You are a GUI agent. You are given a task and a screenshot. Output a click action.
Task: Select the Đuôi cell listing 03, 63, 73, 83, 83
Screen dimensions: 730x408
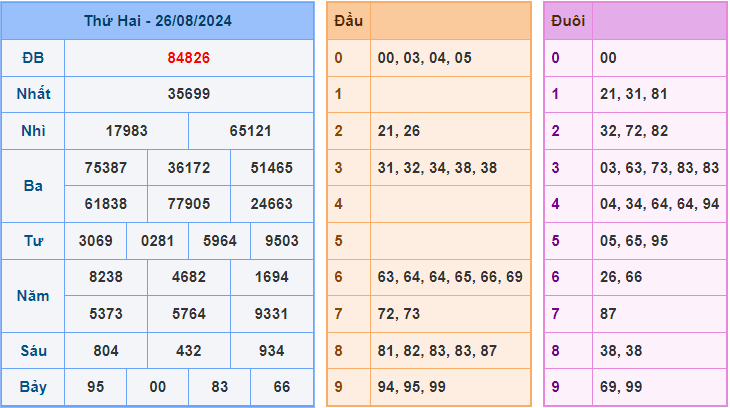[659, 168]
